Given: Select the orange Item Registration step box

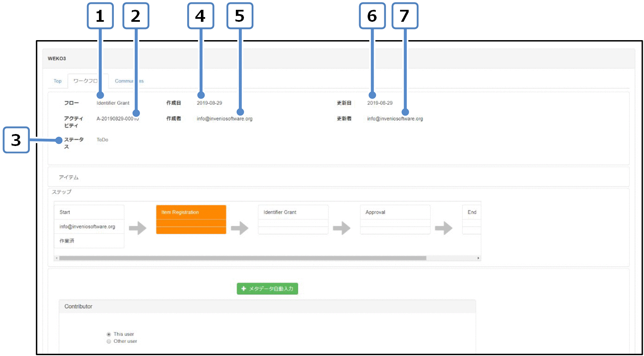Looking at the screenshot, I should [x=191, y=219].
